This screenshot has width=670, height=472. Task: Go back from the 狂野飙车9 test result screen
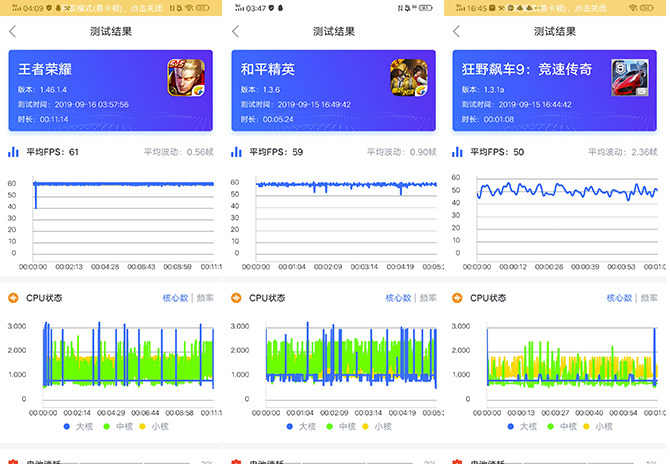(x=456, y=31)
